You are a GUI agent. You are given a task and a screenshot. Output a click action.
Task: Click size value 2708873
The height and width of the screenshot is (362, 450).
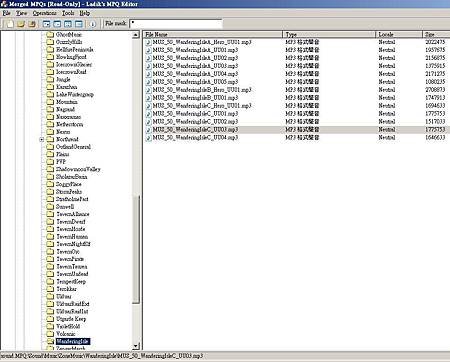tap(435, 90)
